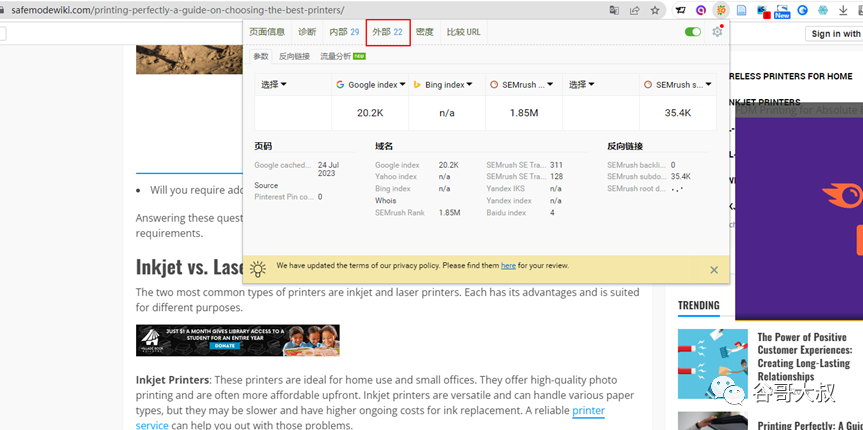The width and height of the screenshot is (863, 430).
Task: Follow the 'printer service' hyperlink
Action: (x=588, y=410)
